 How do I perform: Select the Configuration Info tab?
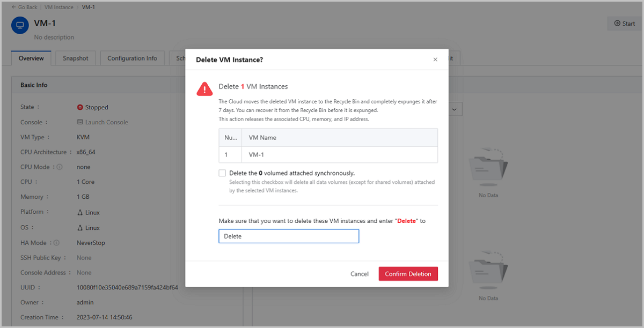[132, 58]
